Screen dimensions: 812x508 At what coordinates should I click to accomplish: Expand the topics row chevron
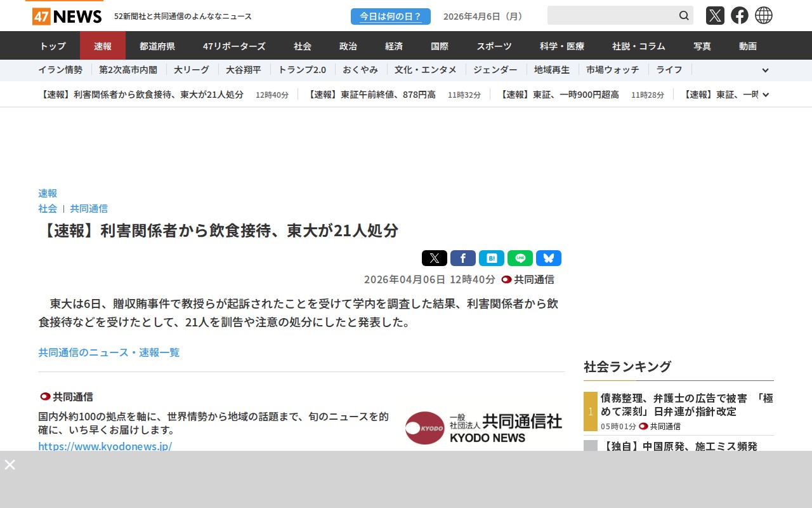tap(765, 70)
